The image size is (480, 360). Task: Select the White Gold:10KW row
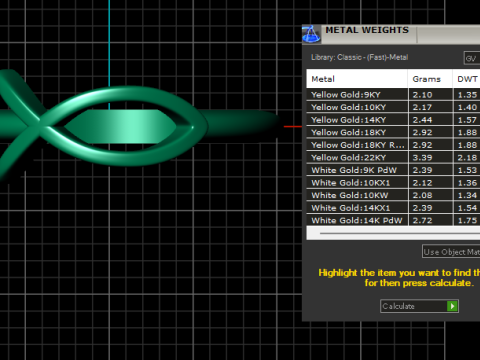(x=393, y=195)
